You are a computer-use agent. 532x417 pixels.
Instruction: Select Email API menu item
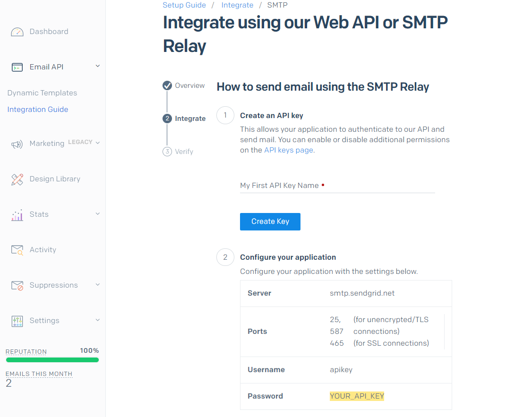(46, 67)
